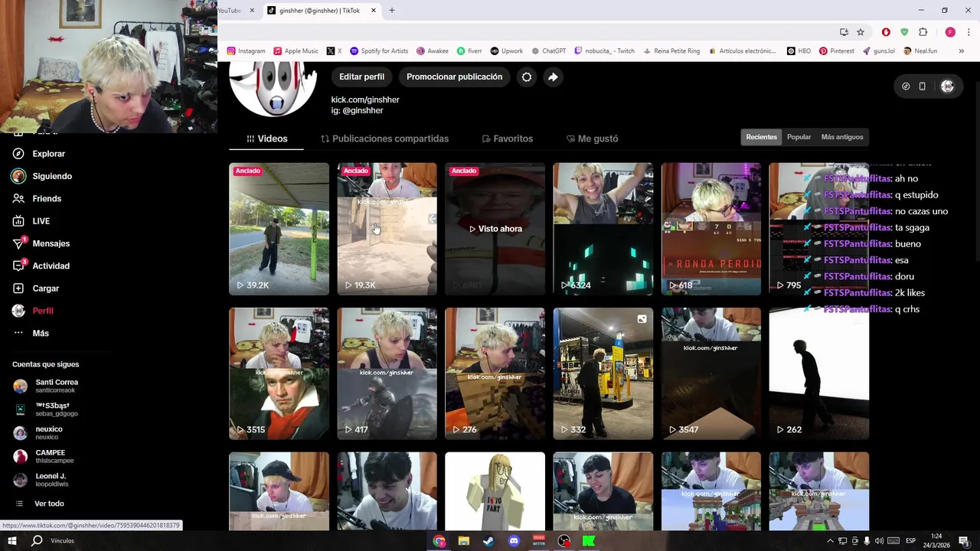Screen dimensions: 980x551
Task: Open the Pinterest bookmark
Action: click(x=836, y=51)
